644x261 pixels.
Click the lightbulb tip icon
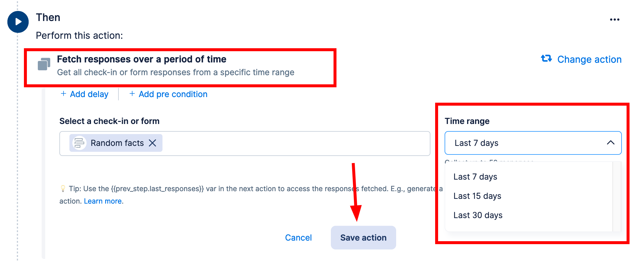(x=63, y=188)
